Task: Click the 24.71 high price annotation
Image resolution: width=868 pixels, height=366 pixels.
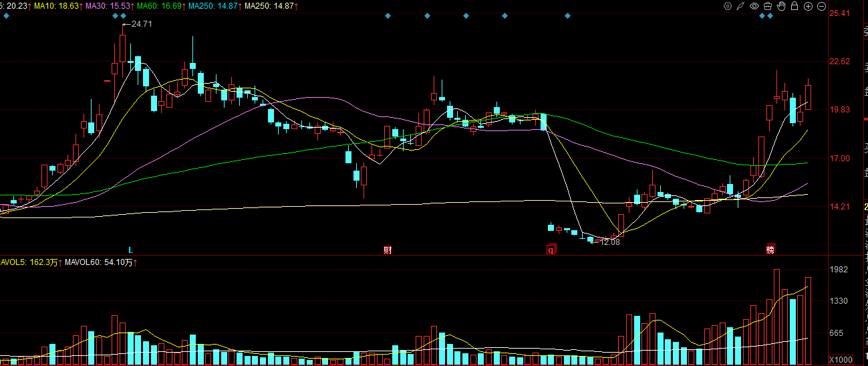Action: point(142,23)
